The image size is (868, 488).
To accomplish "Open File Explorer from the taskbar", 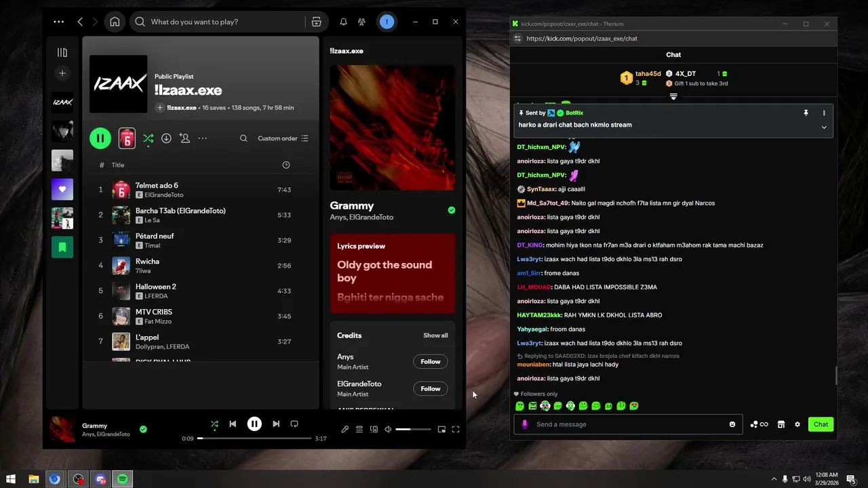I will tap(34, 479).
